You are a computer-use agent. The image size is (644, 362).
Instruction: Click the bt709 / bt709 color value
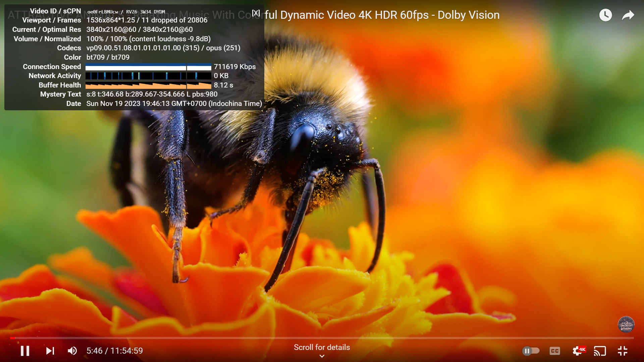(108, 57)
